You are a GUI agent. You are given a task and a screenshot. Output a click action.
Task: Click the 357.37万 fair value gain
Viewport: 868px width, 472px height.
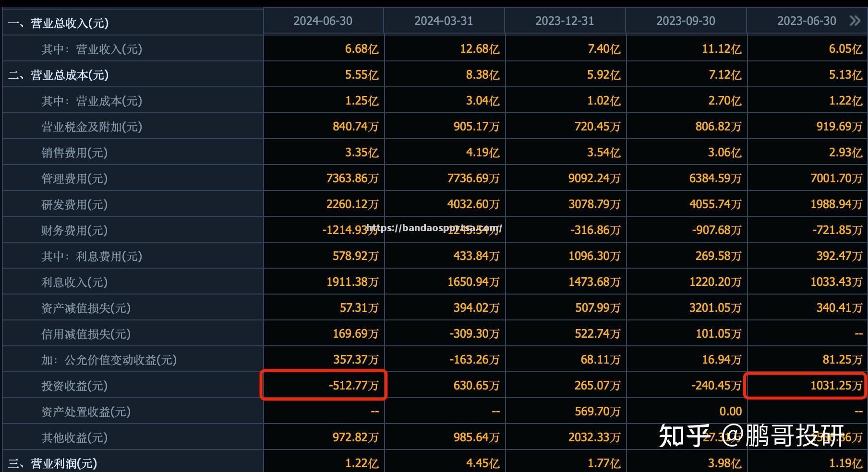click(x=356, y=360)
